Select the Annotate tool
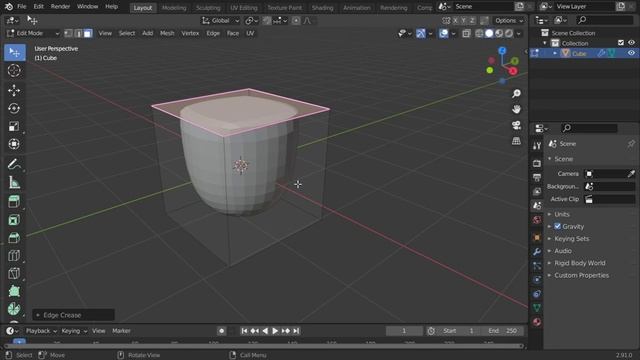Viewport: 640px width, 360px height. click(x=14, y=164)
